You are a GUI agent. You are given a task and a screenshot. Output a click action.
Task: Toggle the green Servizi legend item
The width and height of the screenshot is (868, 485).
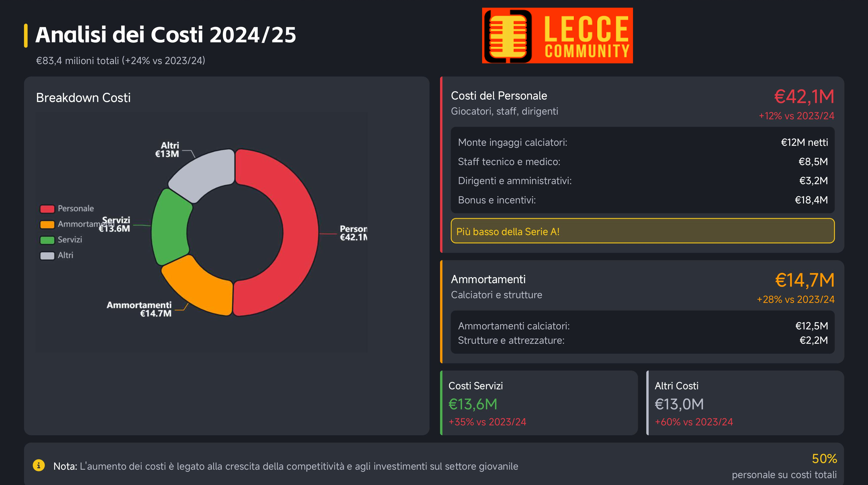point(61,240)
